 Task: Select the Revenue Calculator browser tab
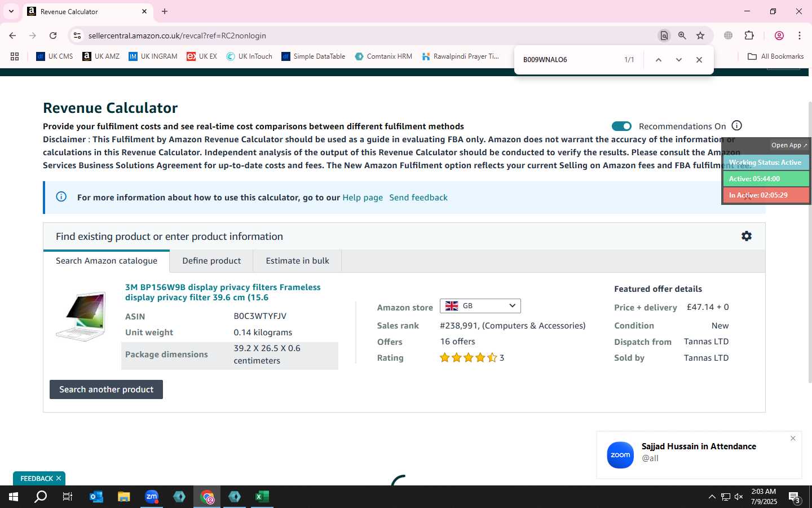pos(87,11)
